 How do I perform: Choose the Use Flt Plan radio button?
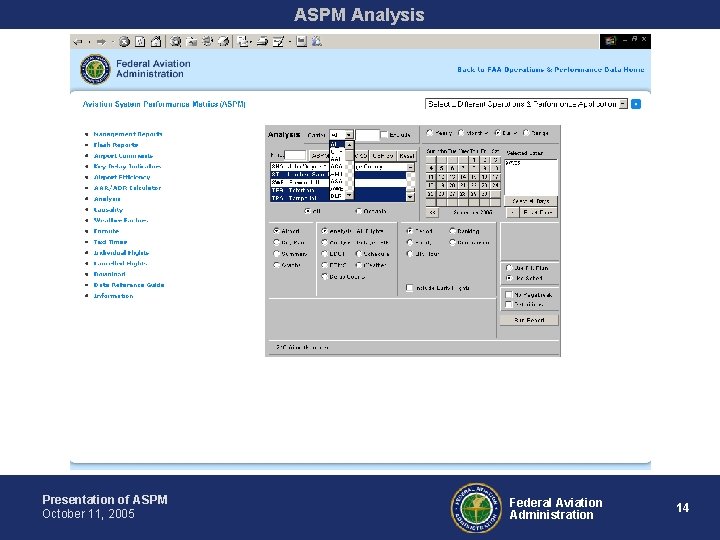pos(509,267)
